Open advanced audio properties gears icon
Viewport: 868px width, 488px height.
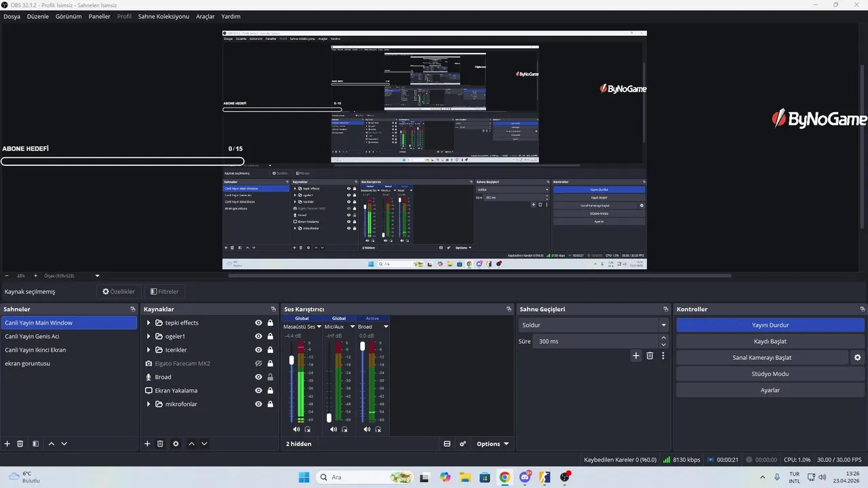coord(463,444)
